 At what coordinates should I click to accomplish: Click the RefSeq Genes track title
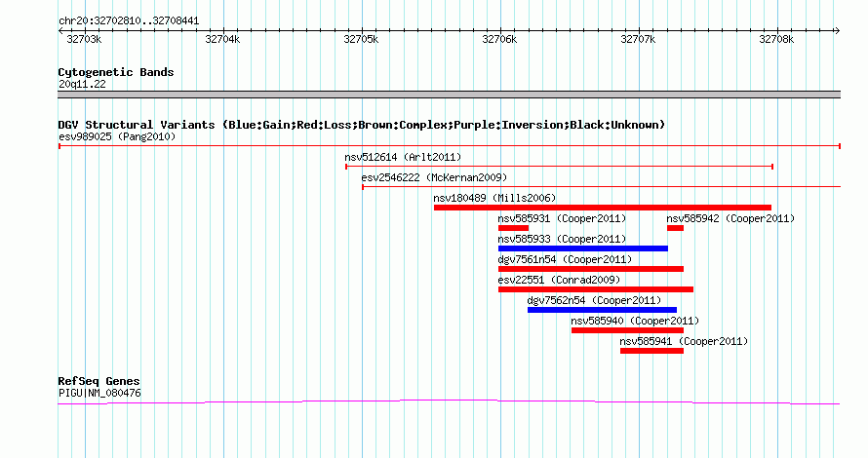(99, 381)
